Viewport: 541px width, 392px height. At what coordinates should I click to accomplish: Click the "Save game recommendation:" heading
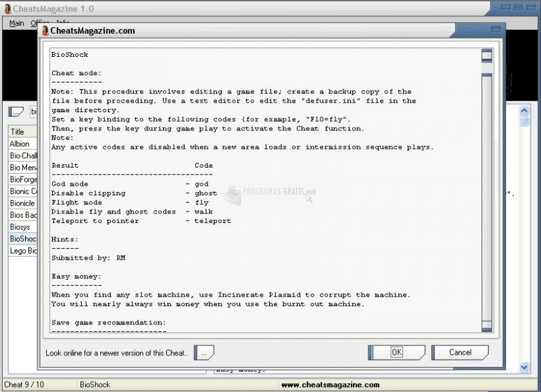tap(109, 322)
